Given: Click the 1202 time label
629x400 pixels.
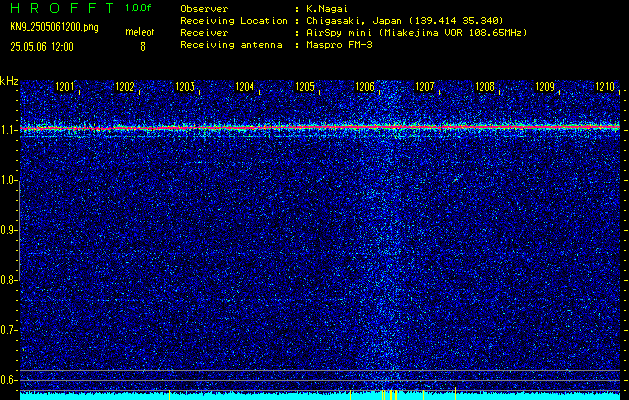Looking at the screenshot, I should pyautogui.click(x=124, y=86).
